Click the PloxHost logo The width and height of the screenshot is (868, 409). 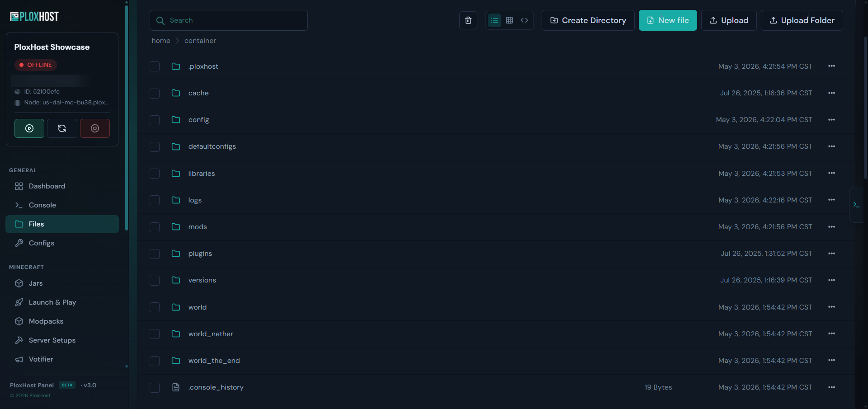pyautogui.click(x=34, y=17)
